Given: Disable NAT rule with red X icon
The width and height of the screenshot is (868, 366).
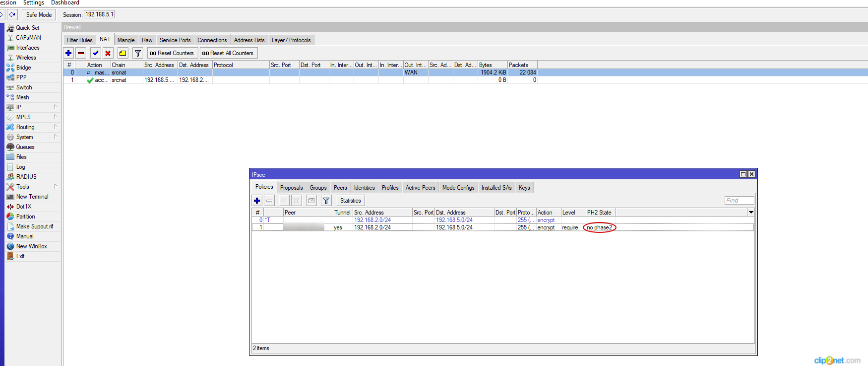Looking at the screenshot, I should [108, 53].
